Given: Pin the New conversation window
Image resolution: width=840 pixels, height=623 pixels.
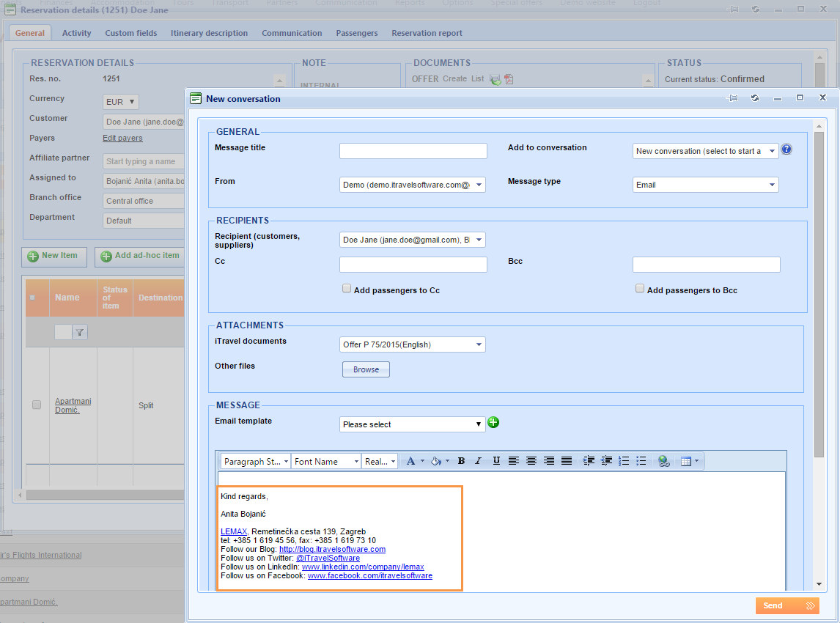Looking at the screenshot, I should click(732, 98).
